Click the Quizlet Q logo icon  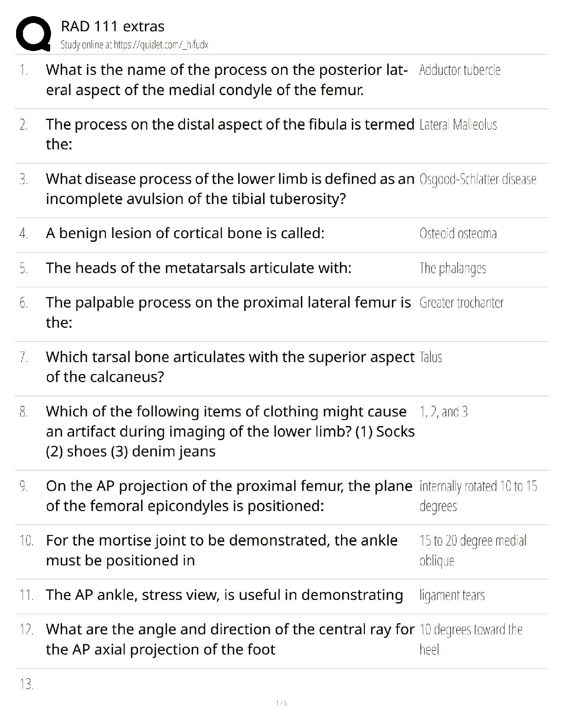(33, 34)
